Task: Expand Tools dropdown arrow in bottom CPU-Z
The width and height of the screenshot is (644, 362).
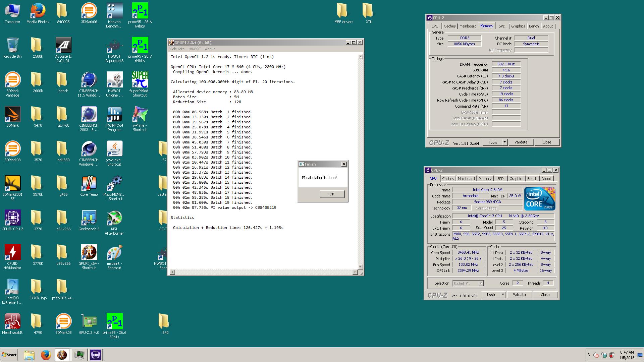Action: pyautogui.click(x=502, y=295)
